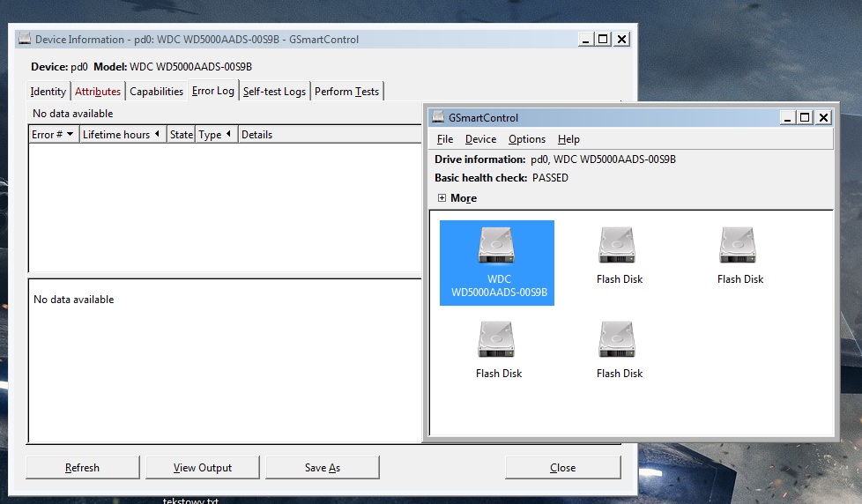The width and height of the screenshot is (862, 504).
Task: Open the File menu in GSmartControl
Action: pyautogui.click(x=445, y=139)
